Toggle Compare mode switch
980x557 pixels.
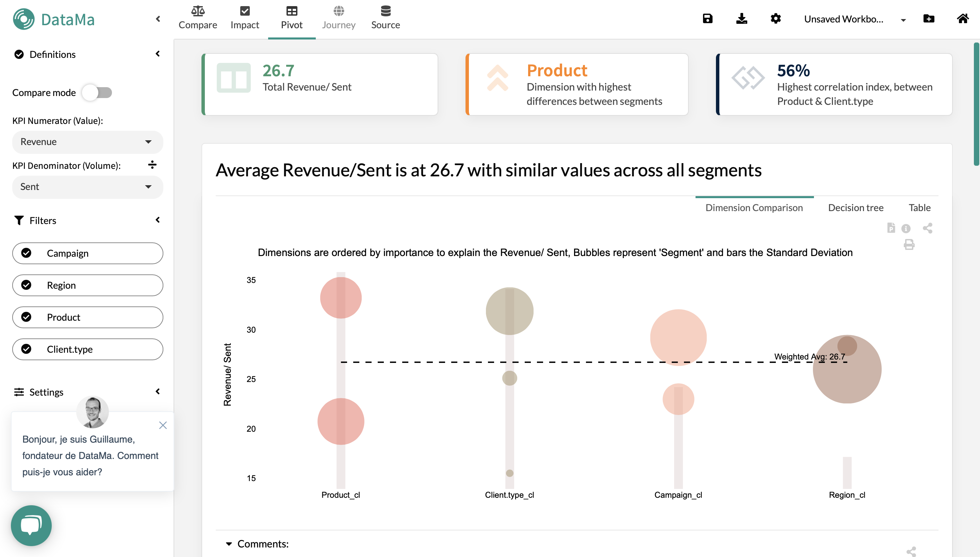(97, 93)
